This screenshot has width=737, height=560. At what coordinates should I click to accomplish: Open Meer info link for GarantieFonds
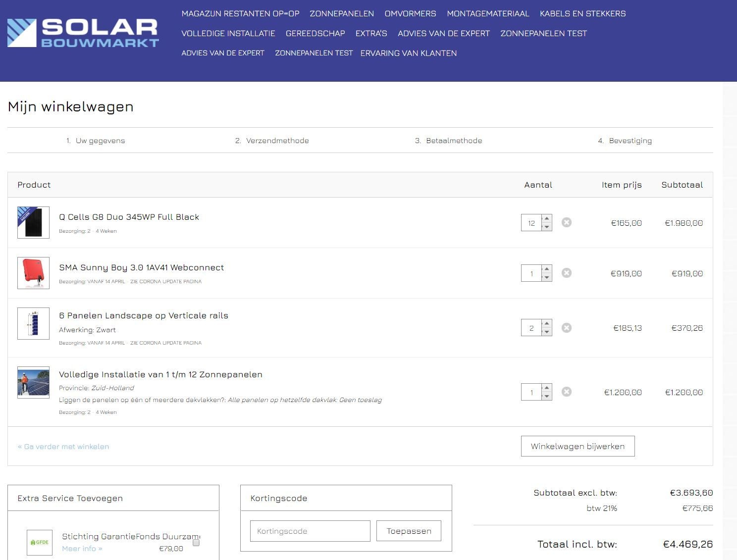(82, 549)
